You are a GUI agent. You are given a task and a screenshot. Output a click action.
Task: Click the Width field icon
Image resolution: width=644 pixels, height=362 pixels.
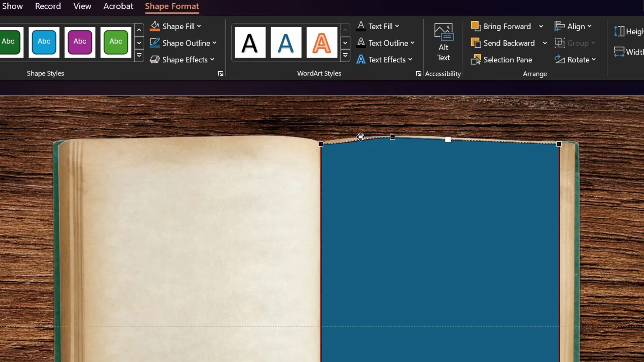point(619,52)
